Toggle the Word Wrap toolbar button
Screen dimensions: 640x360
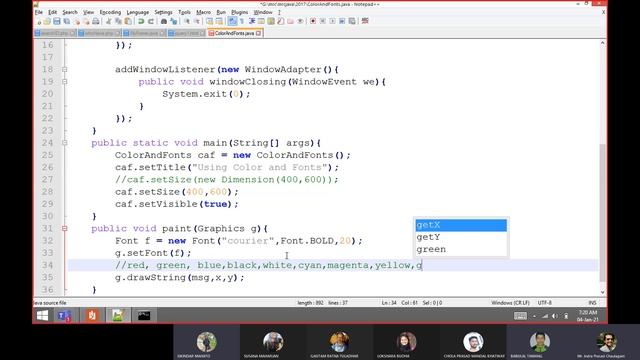click(231, 21)
